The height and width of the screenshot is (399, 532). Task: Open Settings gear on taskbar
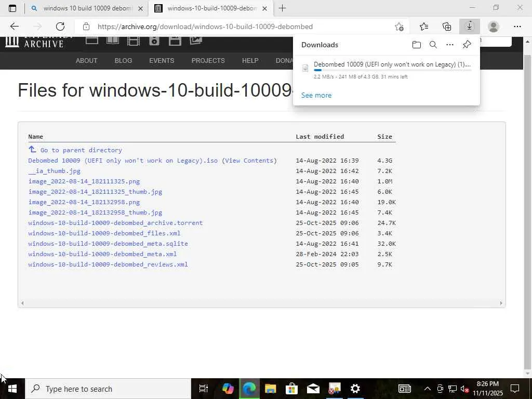[x=355, y=389]
